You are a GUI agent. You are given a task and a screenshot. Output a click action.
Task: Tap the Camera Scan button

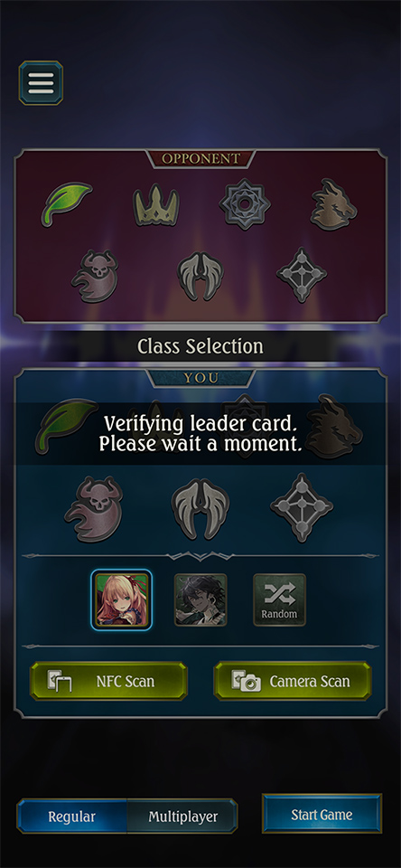tap(293, 682)
